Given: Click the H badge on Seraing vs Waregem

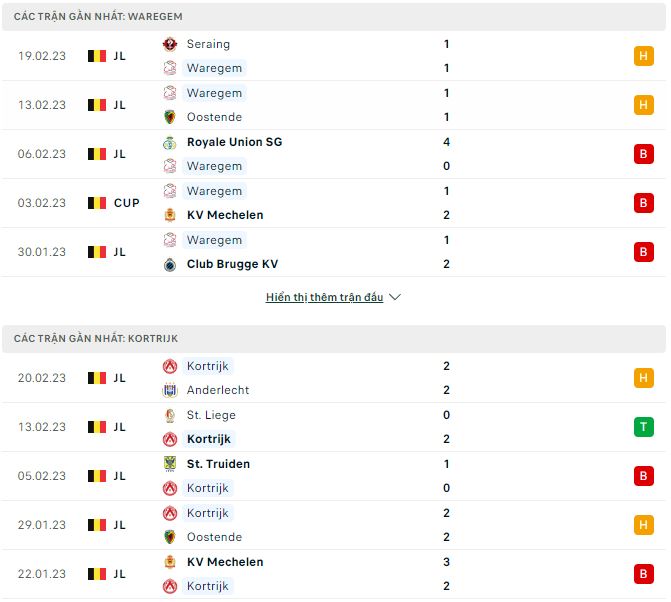Looking at the screenshot, I should click(644, 56).
